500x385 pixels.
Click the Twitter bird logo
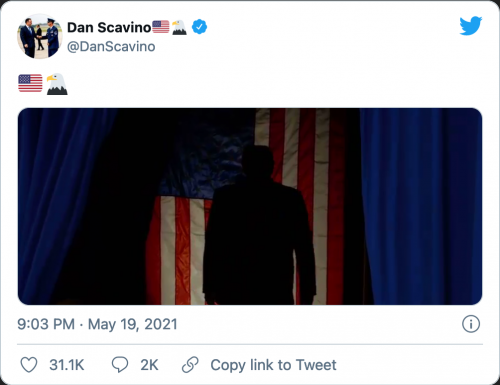tap(471, 26)
